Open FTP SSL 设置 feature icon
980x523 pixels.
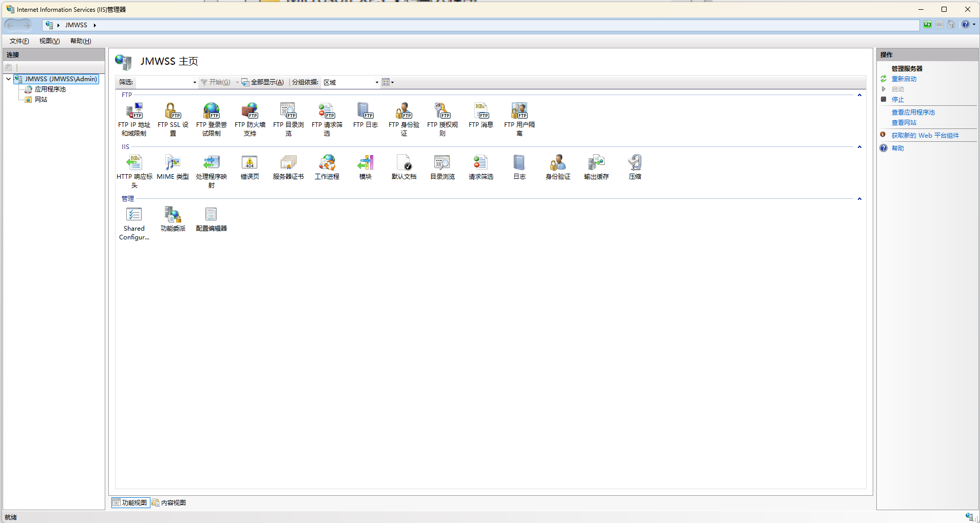point(172,111)
